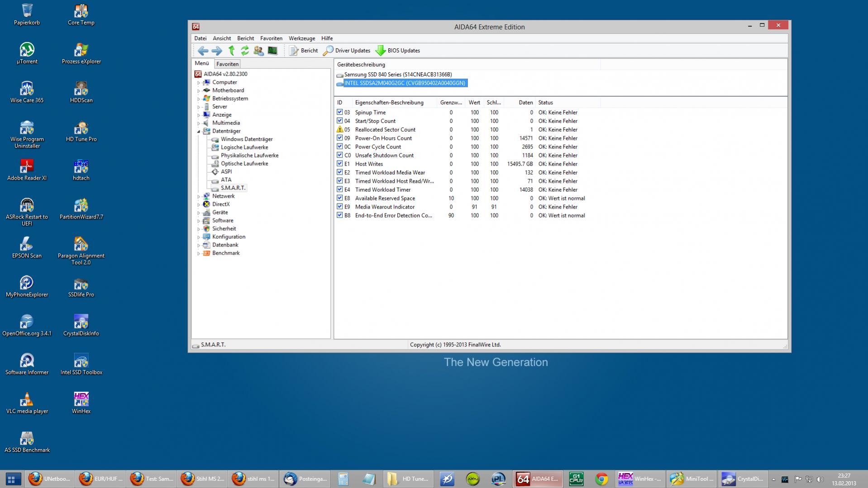Open Intel SSD Toolbox desktop icon
The height and width of the screenshot is (488, 868).
81,364
